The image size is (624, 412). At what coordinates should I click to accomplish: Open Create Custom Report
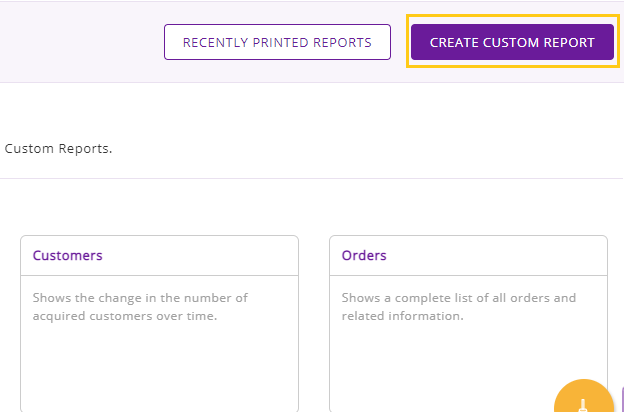pos(512,42)
